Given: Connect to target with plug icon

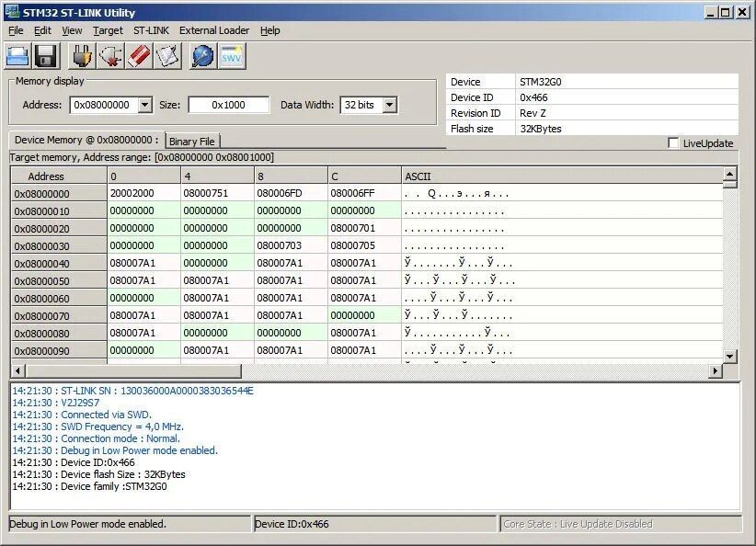Looking at the screenshot, I should coord(83,56).
